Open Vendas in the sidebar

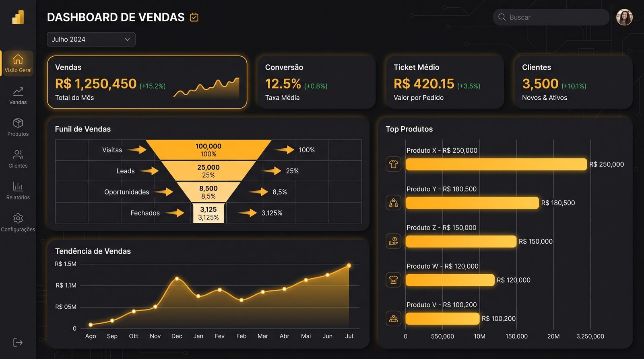[18, 96]
